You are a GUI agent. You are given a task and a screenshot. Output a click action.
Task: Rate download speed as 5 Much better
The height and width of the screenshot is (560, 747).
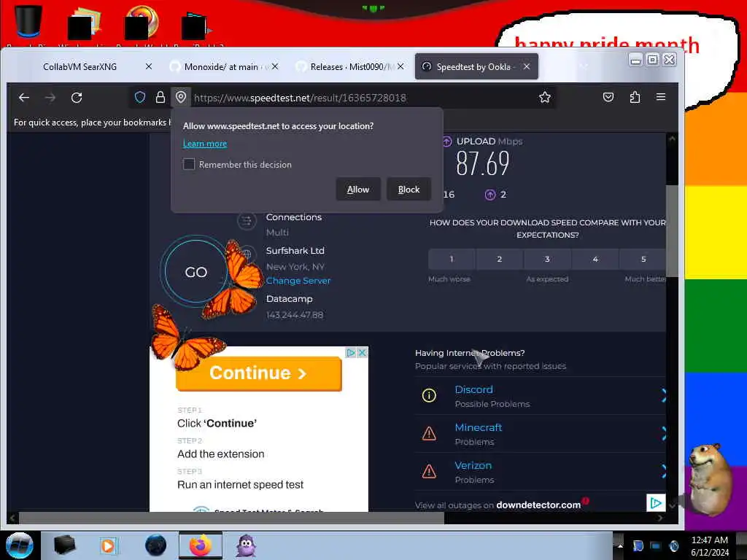(643, 259)
